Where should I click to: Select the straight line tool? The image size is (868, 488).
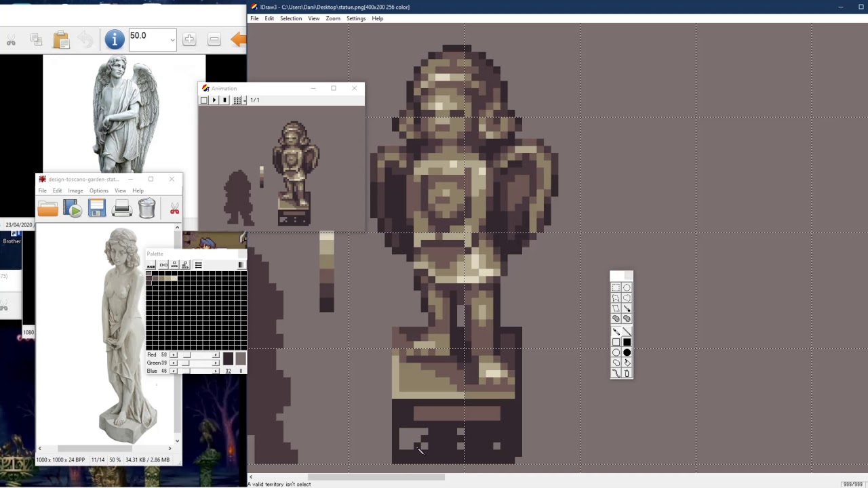click(627, 331)
